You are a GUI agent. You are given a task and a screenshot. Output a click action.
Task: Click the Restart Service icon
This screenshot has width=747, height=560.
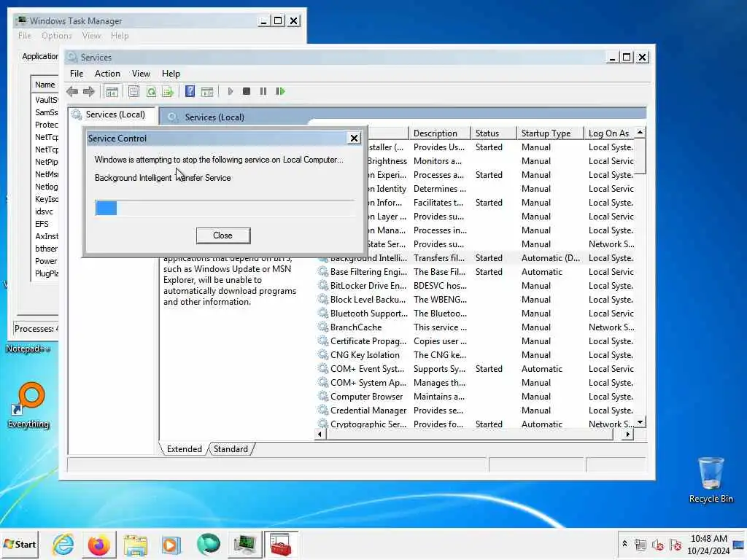pyautogui.click(x=280, y=91)
